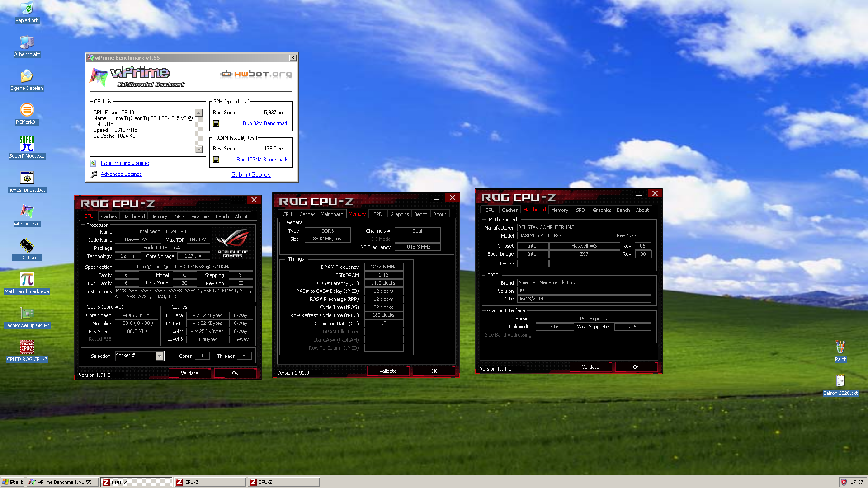Open CPU tab in middle CPU-Z window
This screenshot has height=488, width=868.
(x=287, y=214)
